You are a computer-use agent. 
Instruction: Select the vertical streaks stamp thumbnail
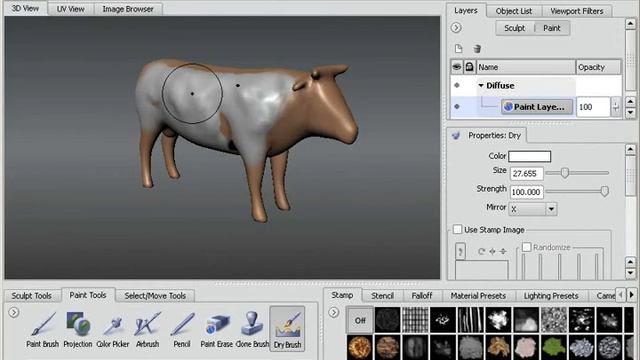coord(470,320)
